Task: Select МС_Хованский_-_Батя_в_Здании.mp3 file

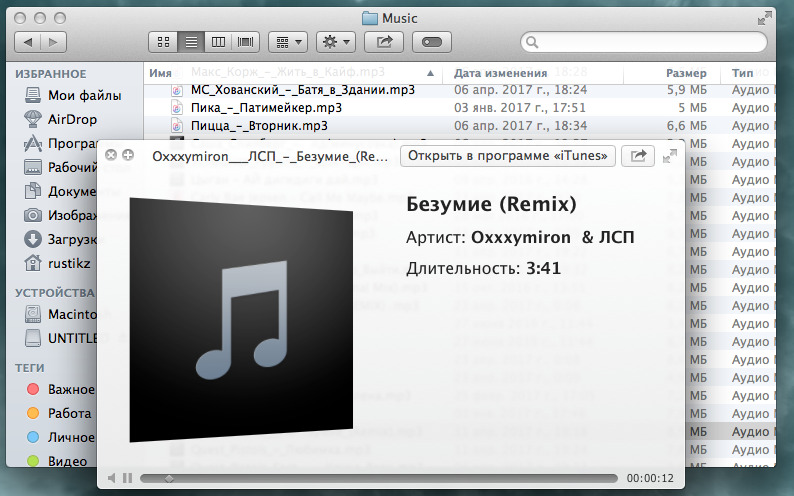Action: tap(303, 90)
